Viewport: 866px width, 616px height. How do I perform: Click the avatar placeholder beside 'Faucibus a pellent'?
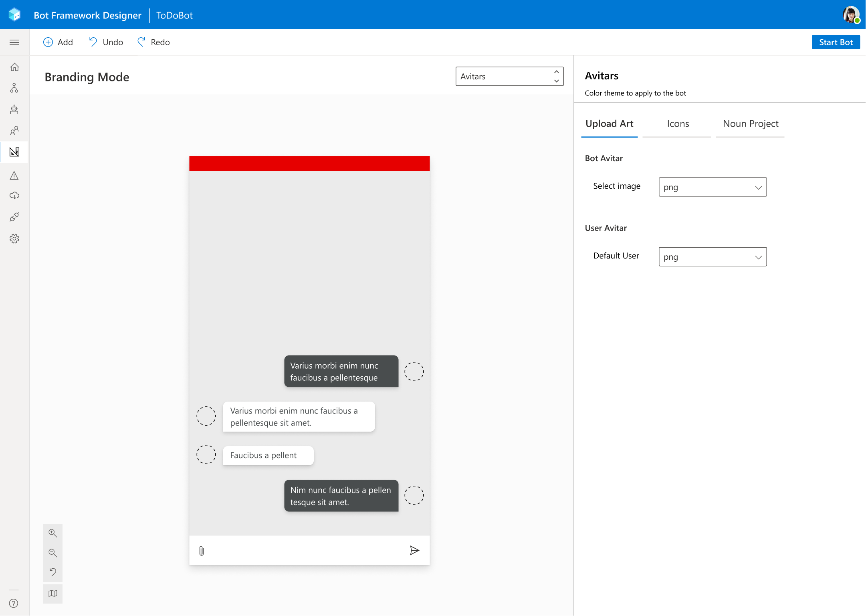pos(206,455)
